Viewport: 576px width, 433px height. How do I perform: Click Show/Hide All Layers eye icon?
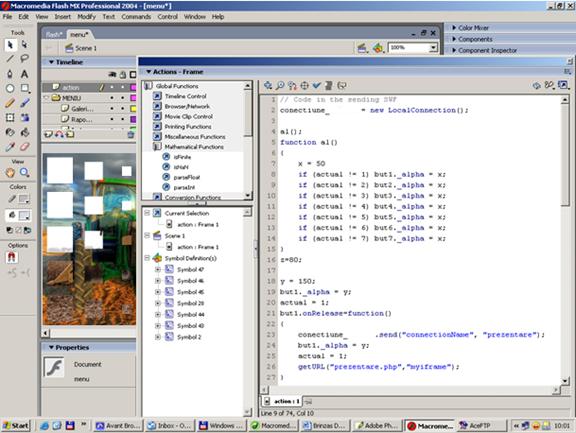tap(112, 75)
